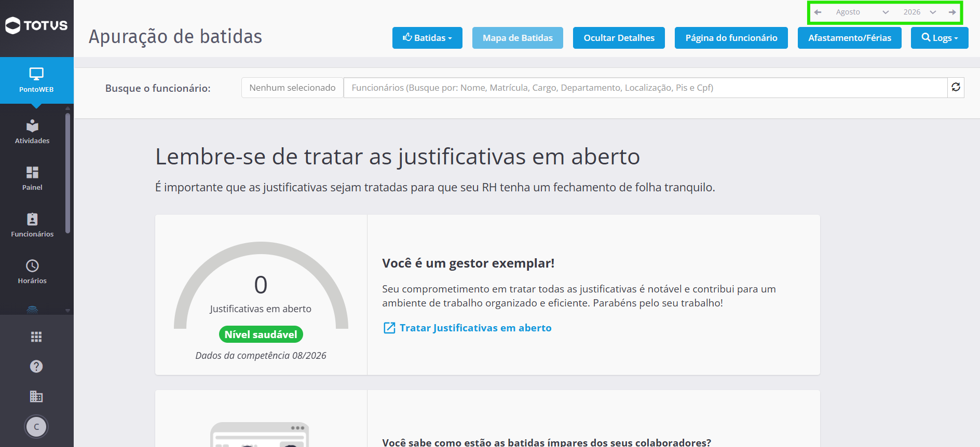The width and height of the screenshot is (980, 447).
Task: Click the Lembre-se de tratar as justificativas heading
Action: pos(398,157)
